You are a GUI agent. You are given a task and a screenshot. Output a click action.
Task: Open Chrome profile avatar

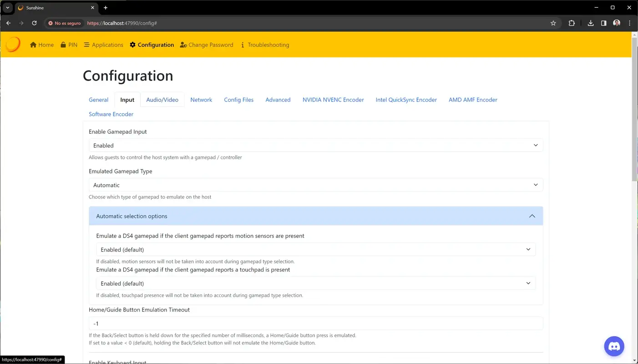tap(617, 23)
